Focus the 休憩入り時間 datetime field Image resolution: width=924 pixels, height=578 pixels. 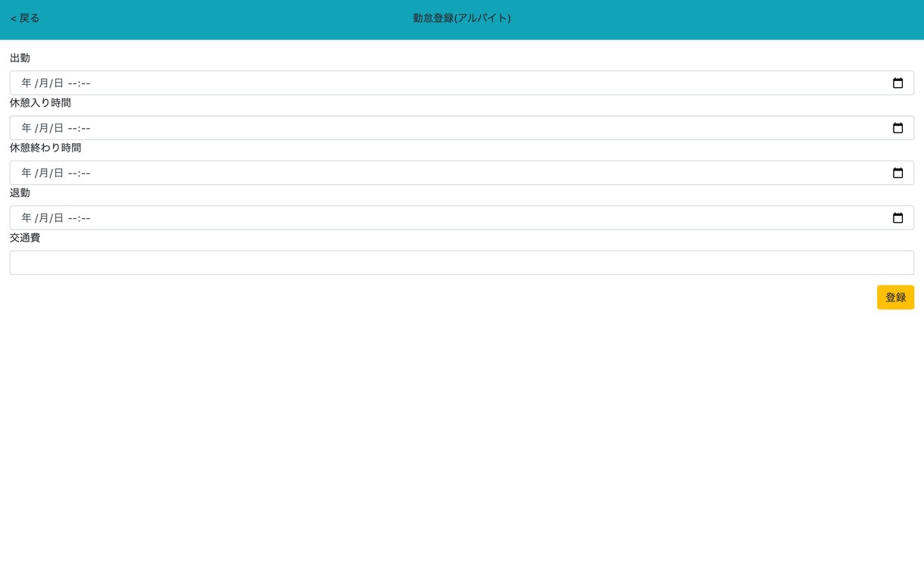(x=462, y=128)
